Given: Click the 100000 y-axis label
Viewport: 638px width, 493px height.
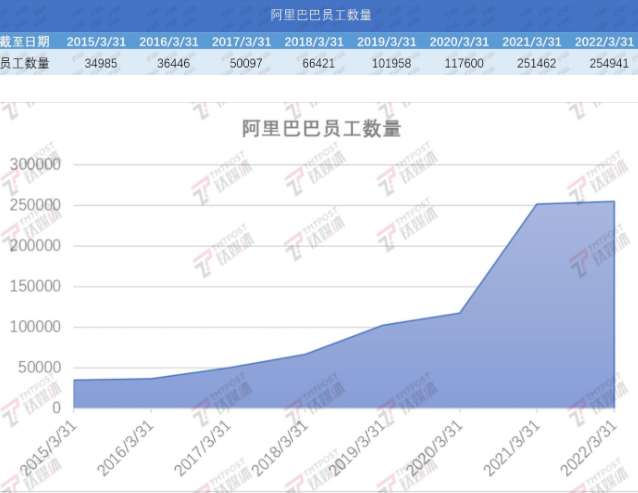Looking at the screenshot, I should [x=35, y=327].
